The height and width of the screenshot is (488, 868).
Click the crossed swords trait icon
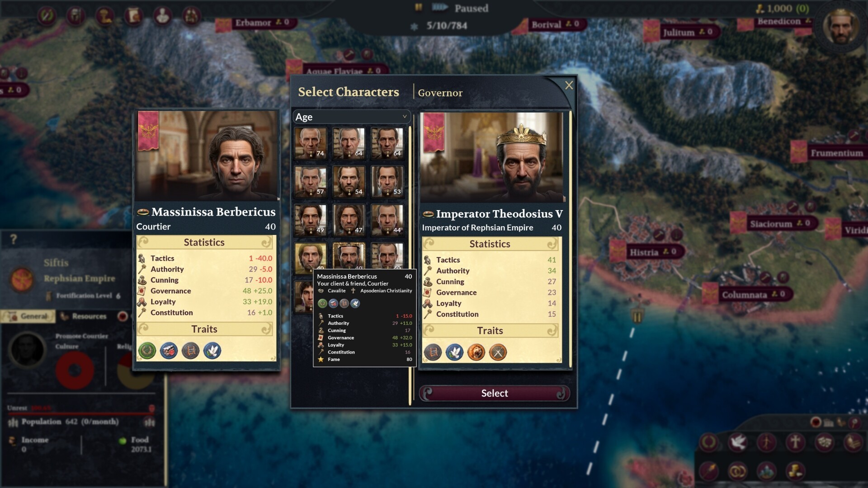coord(498,352)
